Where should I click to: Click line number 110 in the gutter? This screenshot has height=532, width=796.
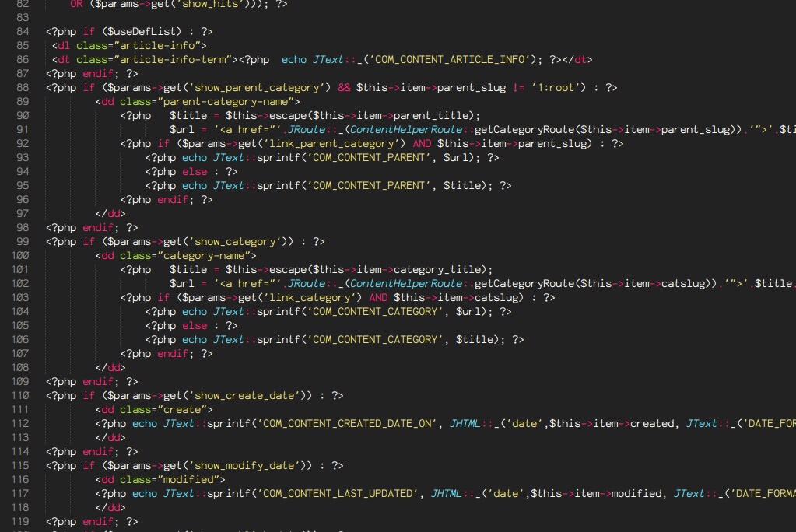(x=21, y=395)
